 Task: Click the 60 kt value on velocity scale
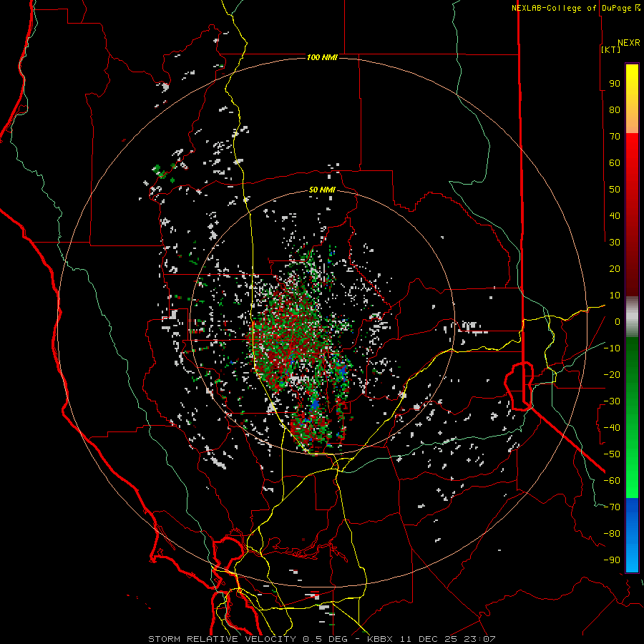(x=615, y=163)
